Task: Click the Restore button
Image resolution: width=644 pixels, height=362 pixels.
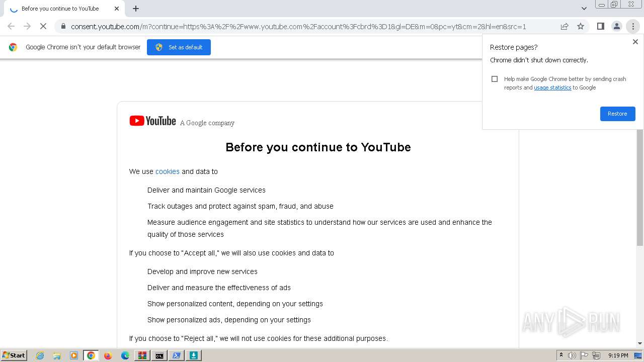Action: pyautogui.click(x=617, y=114)
